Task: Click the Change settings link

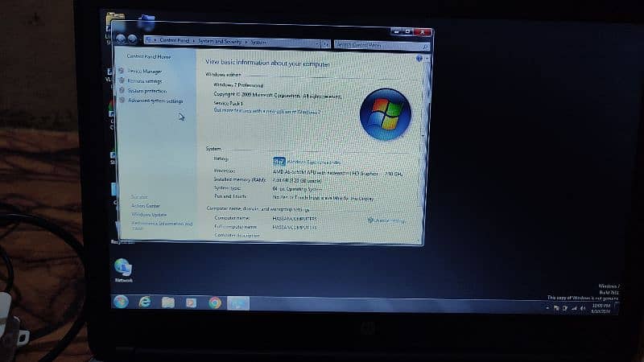Action: pos(386,220)
